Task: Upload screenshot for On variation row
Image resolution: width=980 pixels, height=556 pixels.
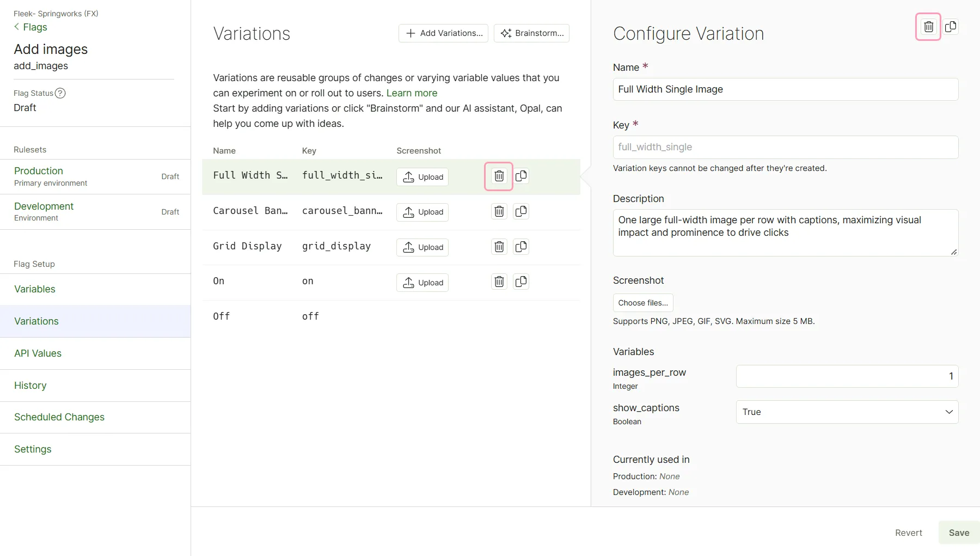Action: (x=422, y=283)
